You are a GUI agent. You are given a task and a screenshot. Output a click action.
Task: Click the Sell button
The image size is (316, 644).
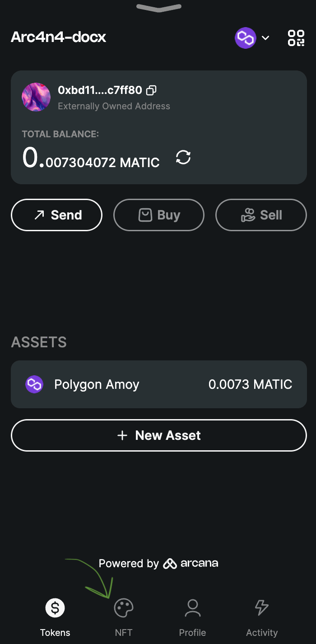click(261, 215)
